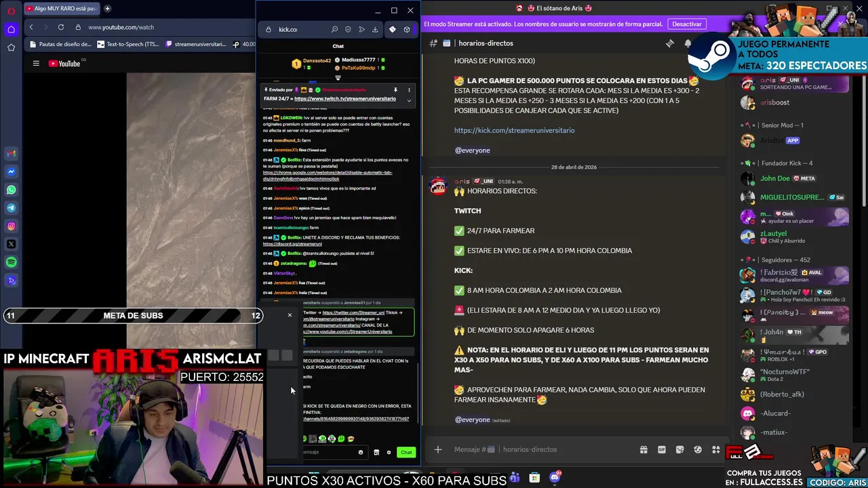The width and height of the screenshot is (868, 488).
Task: Collapse the Kick pinned message chevron
Action: [x=409, y=100]
